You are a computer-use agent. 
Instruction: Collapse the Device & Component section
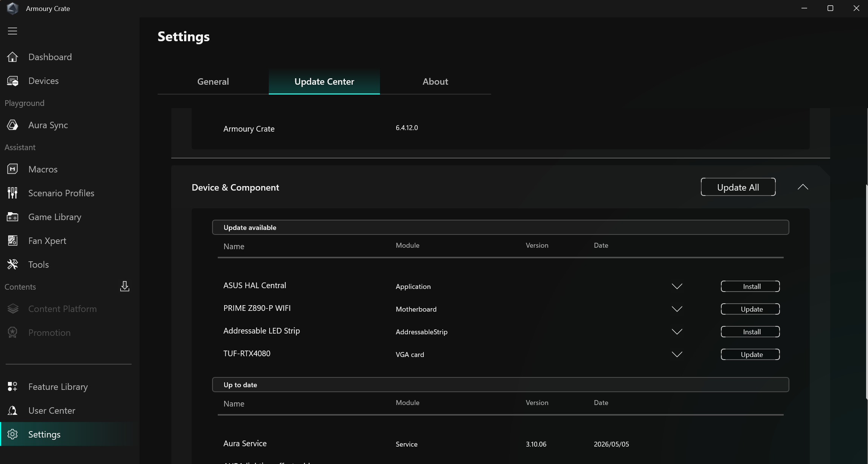[x=803, y=187]
